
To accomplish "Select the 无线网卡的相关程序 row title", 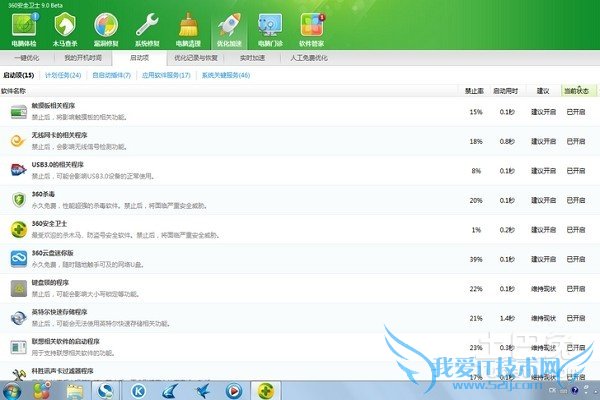I will [x=59, y=135].
